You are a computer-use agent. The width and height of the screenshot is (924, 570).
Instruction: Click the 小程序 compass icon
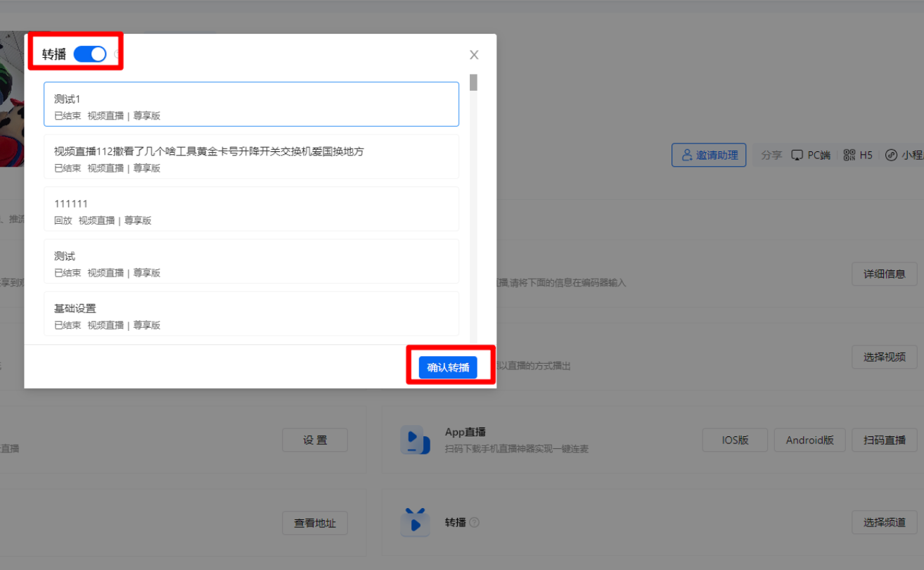click(890, 155)
